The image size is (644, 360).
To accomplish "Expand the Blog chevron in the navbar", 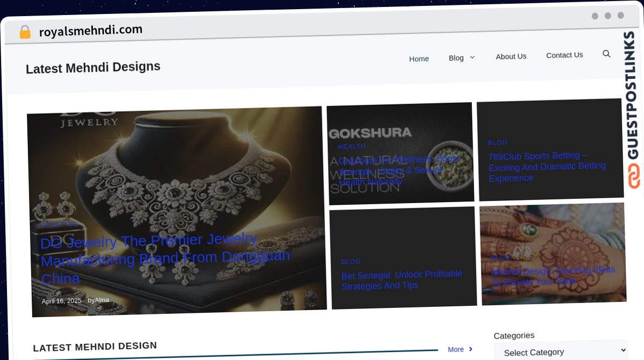I will (472, 57).
